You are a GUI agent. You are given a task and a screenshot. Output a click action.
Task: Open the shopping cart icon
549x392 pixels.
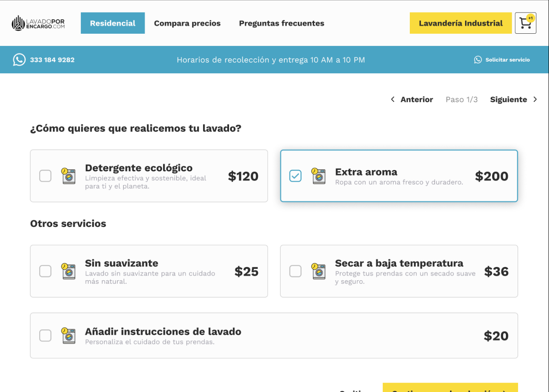pos(525,23)
